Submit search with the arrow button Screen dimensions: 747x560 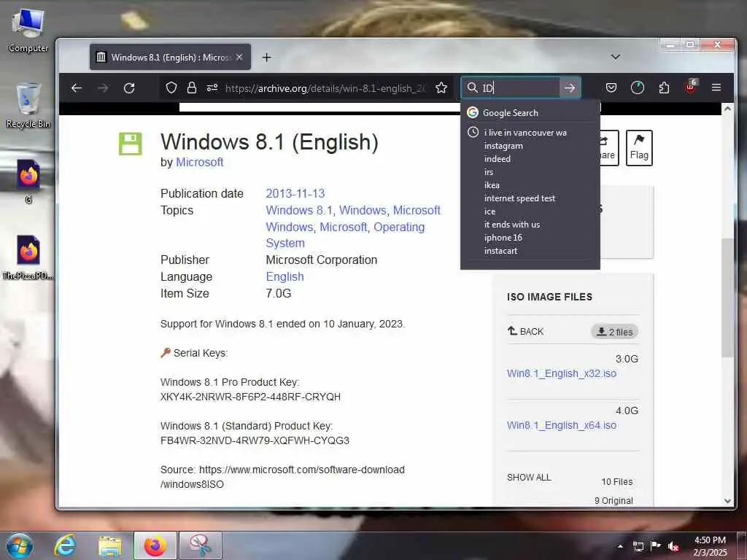pos(570,88)
